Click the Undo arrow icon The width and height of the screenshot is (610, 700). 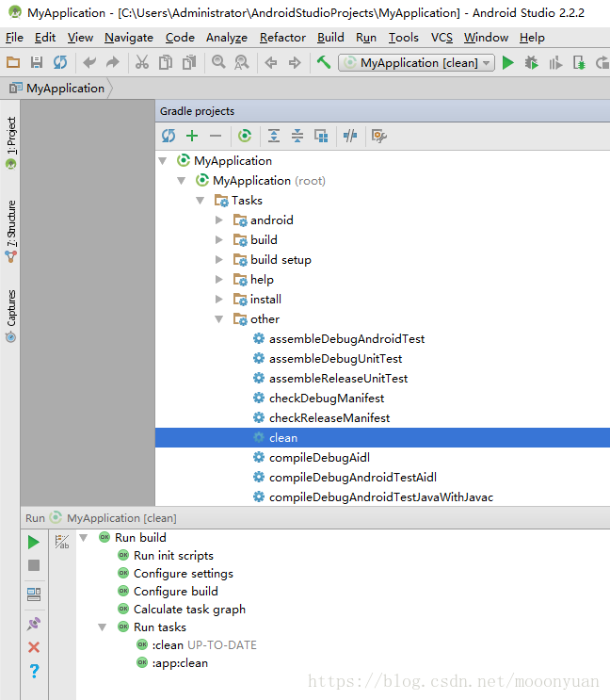coord(89,62)
